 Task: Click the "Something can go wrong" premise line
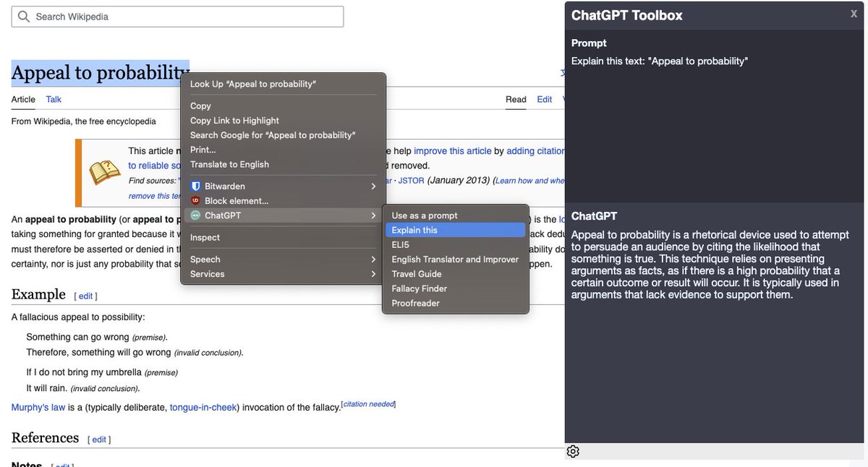[96, 337]
